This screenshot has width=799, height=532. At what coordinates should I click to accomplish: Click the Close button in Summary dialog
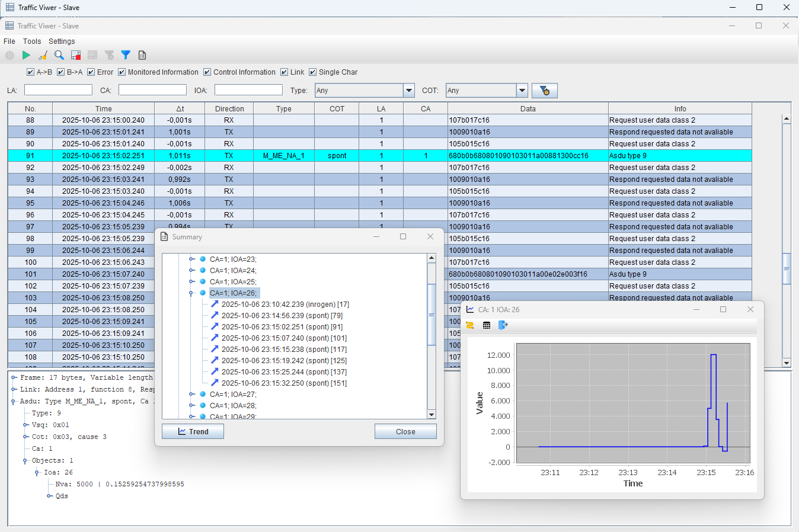405,432
